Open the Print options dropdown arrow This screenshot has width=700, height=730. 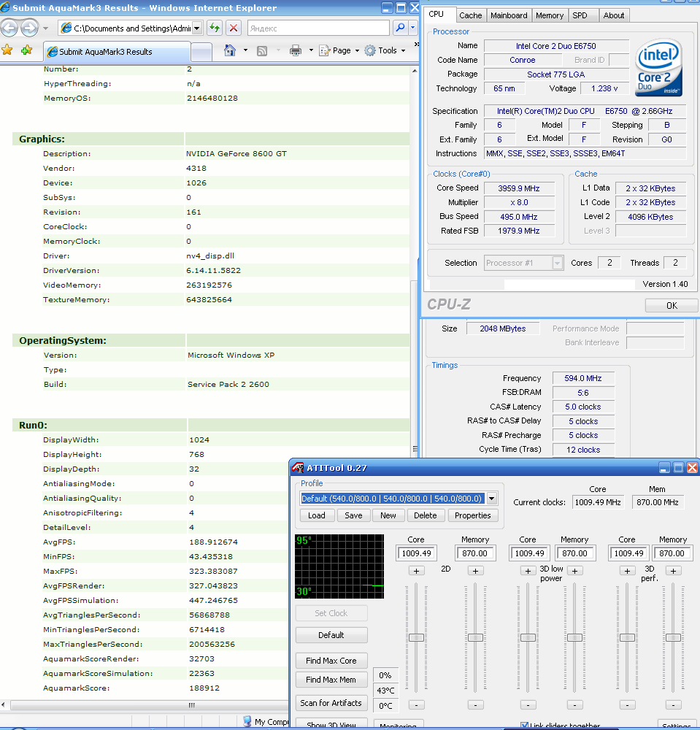tap(311, 50)
